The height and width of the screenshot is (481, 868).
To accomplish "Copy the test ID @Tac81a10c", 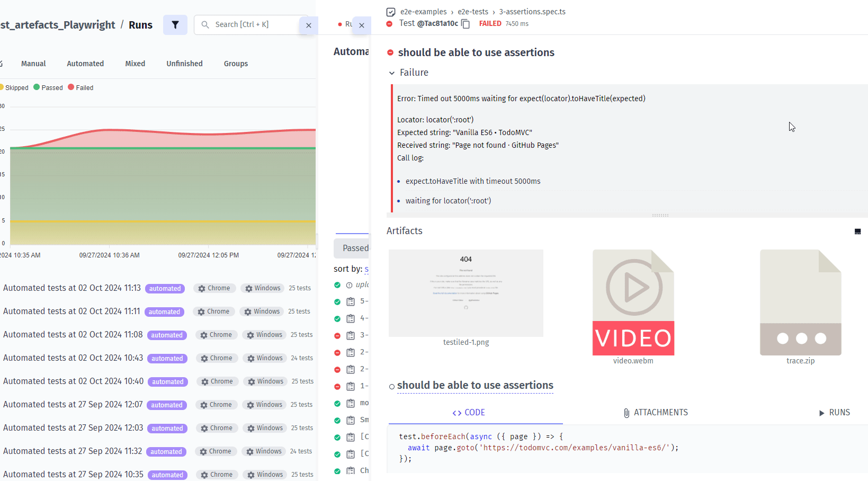I will [x=466, y=24].
